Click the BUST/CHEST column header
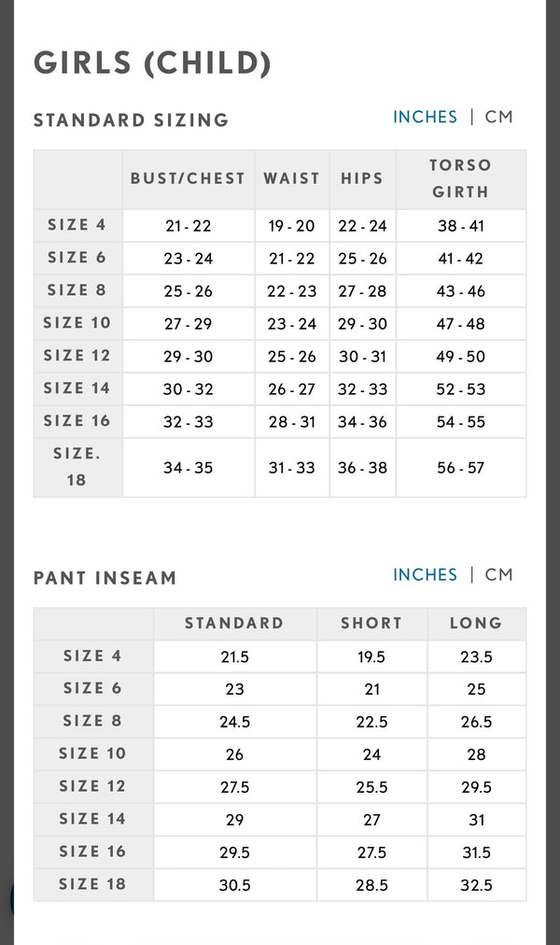The image size is (560, 945). (x=189, y=179)
